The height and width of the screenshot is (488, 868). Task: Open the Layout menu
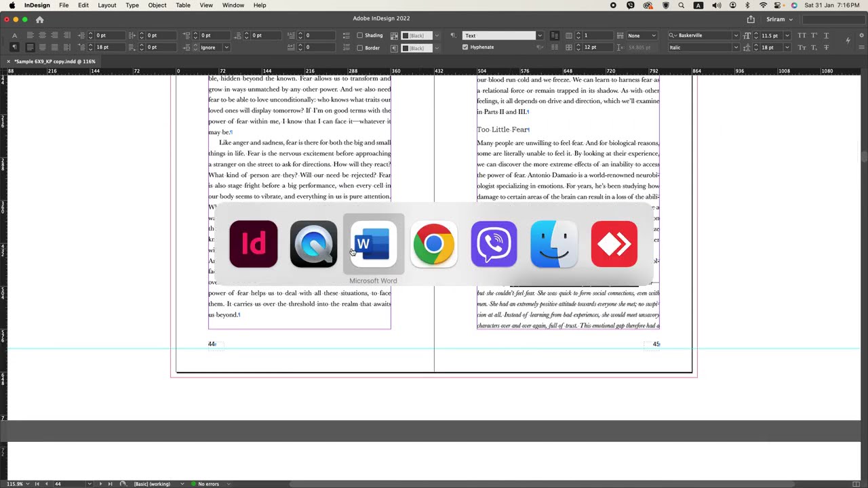pos(107,5)
